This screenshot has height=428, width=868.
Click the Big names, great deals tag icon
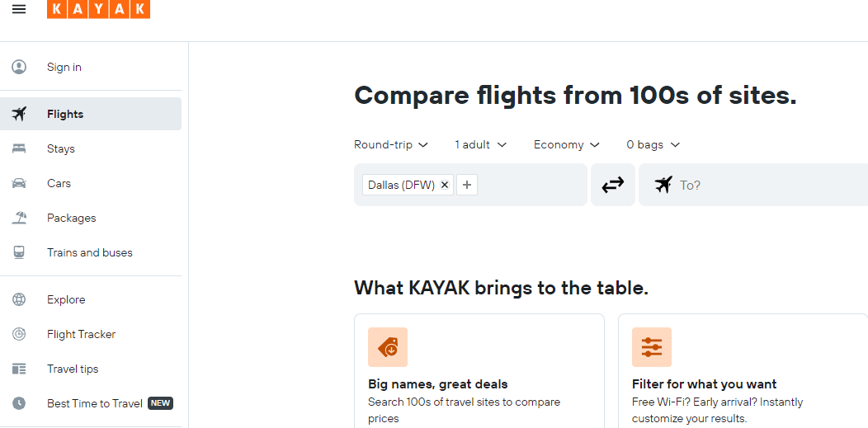(388, 347)
